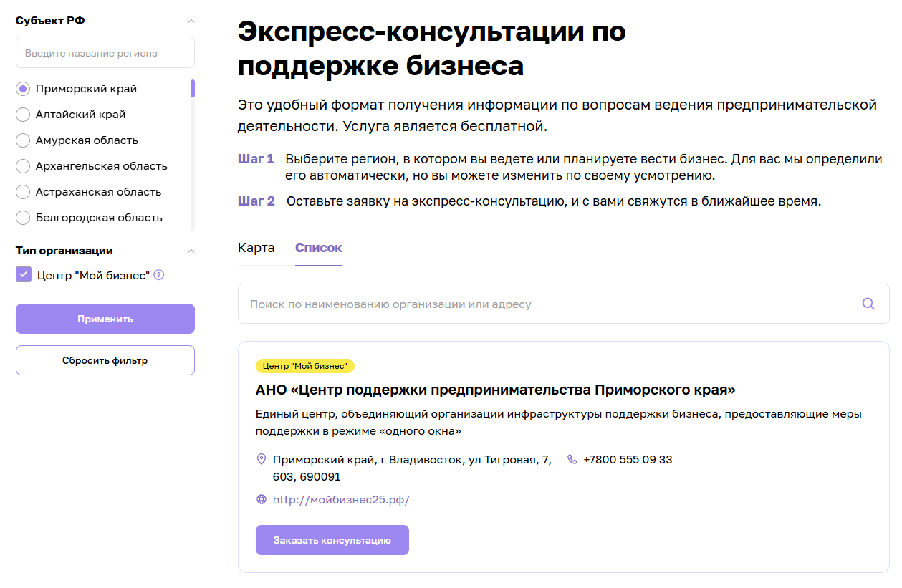This screenshot has width=902, height=588.
Task: Pick Белгородская область in the region list
Action: pyautogui.click(x=23, y=218)
